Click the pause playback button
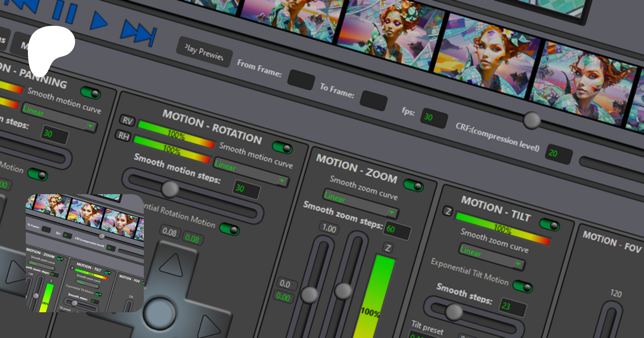 65,11
